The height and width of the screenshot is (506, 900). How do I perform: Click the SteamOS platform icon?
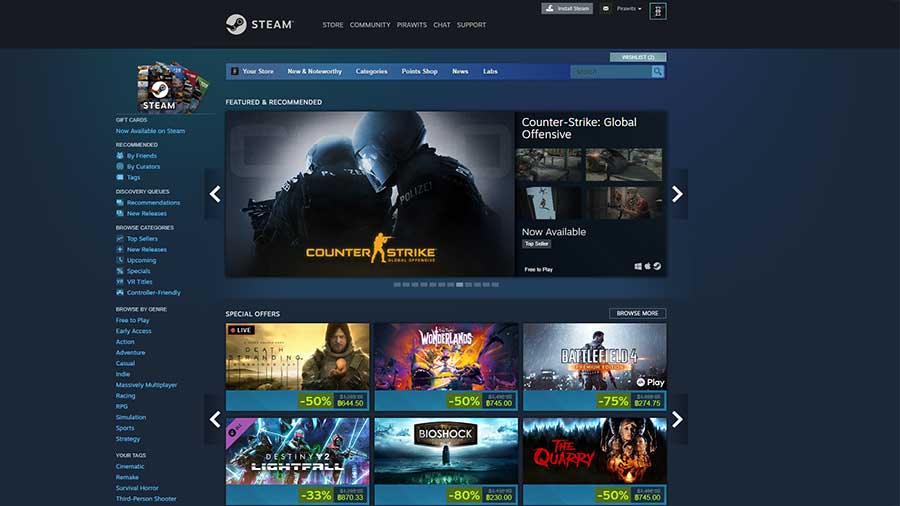pyautogui.click(x=657, y=266)
